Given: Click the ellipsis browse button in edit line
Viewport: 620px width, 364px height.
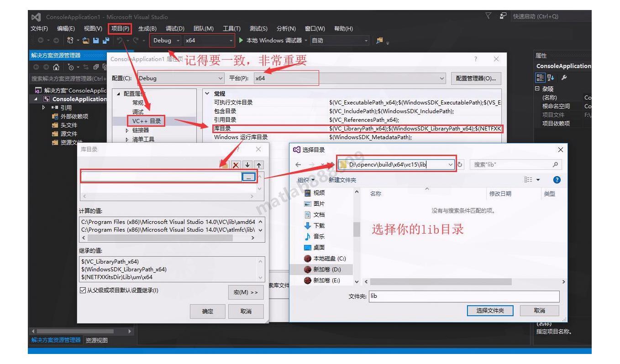Looking at the screenshot, I should point(248,178).
